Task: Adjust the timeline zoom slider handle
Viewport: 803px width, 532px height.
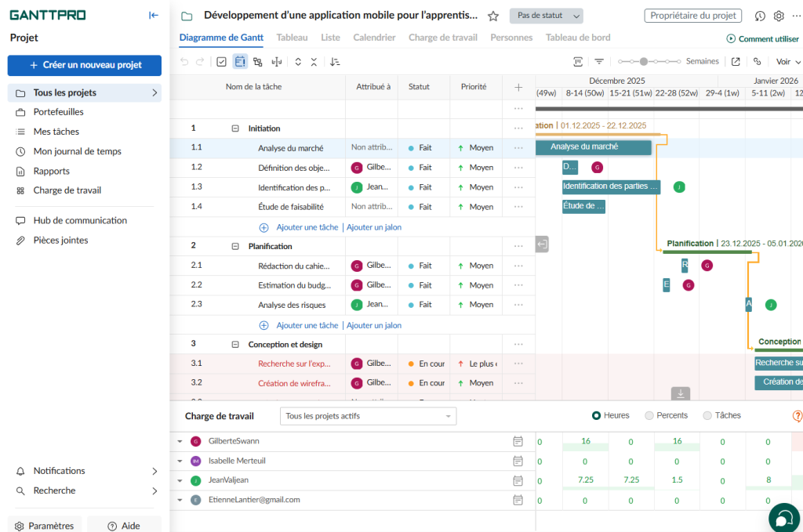Action: click(x=644, y=61)
